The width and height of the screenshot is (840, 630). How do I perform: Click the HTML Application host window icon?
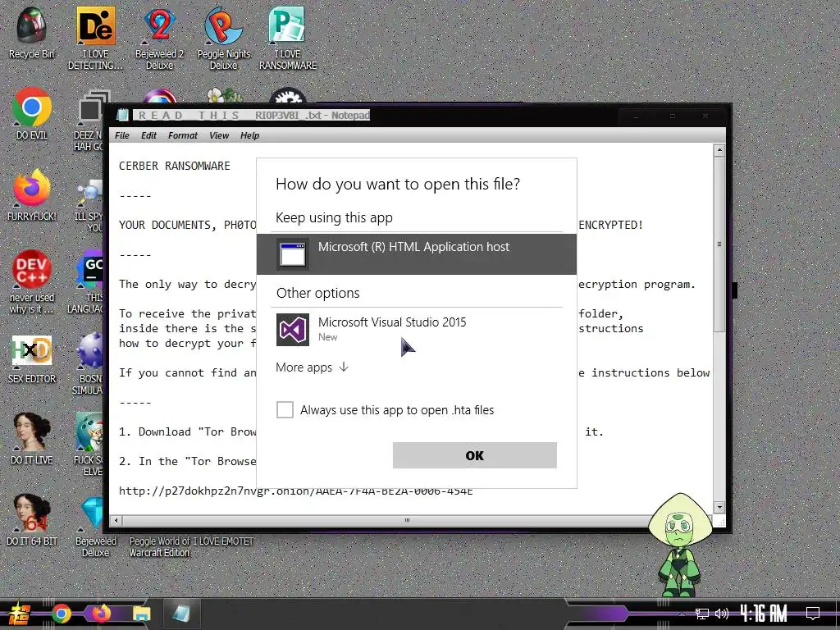pos(293,254)
